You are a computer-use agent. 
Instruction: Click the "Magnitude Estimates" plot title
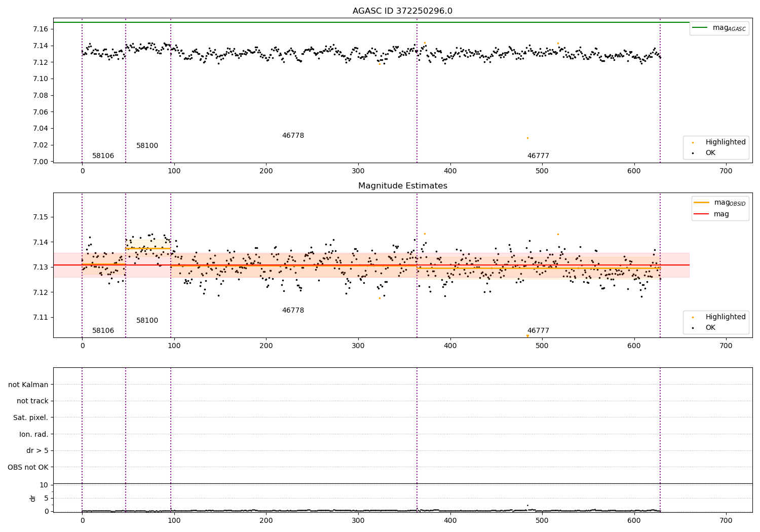pyautogui.click(x=402, y=186)
